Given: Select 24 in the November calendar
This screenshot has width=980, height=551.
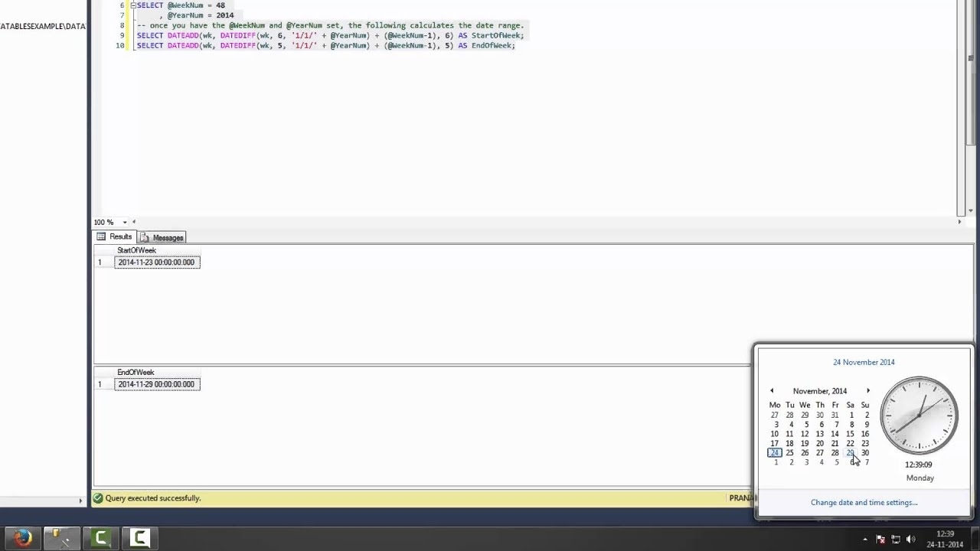Looking at the screenshot, I should pos(775,453).
